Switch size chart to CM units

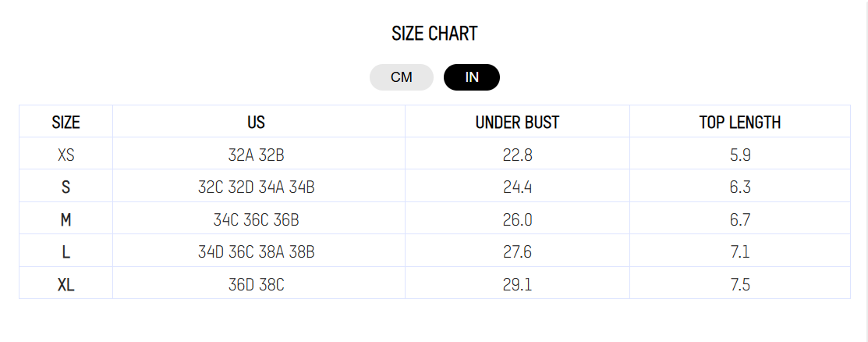point(402,77)
